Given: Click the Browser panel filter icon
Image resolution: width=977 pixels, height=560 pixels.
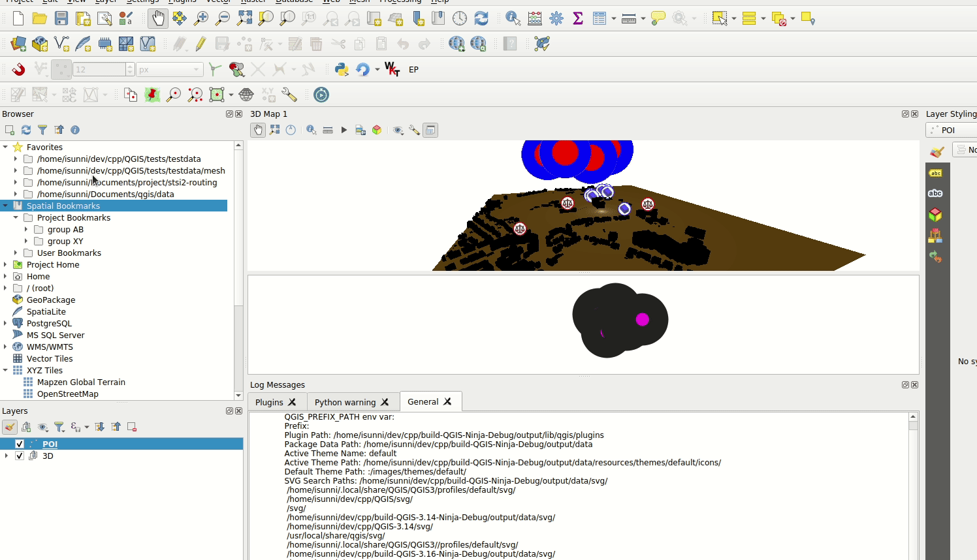Looking at the screenshot, I should click(42, 130).
